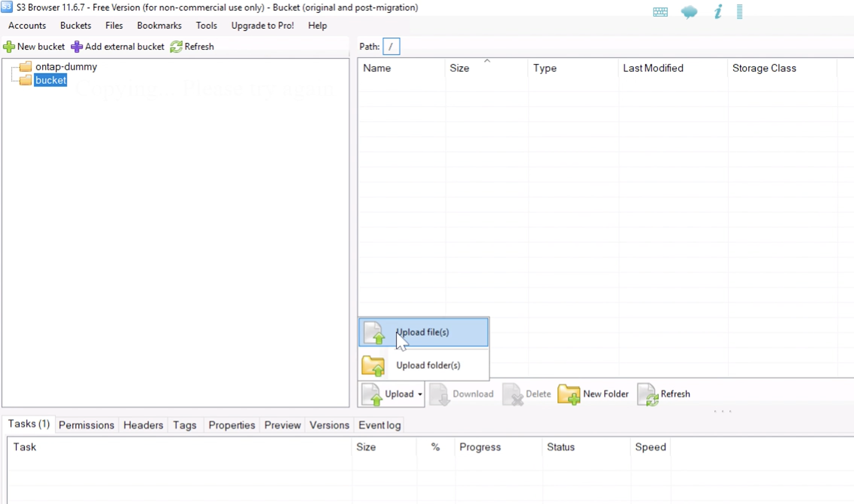
Task: Select the Tags tab
Action: pyautogui.click(x=184, y=425)
